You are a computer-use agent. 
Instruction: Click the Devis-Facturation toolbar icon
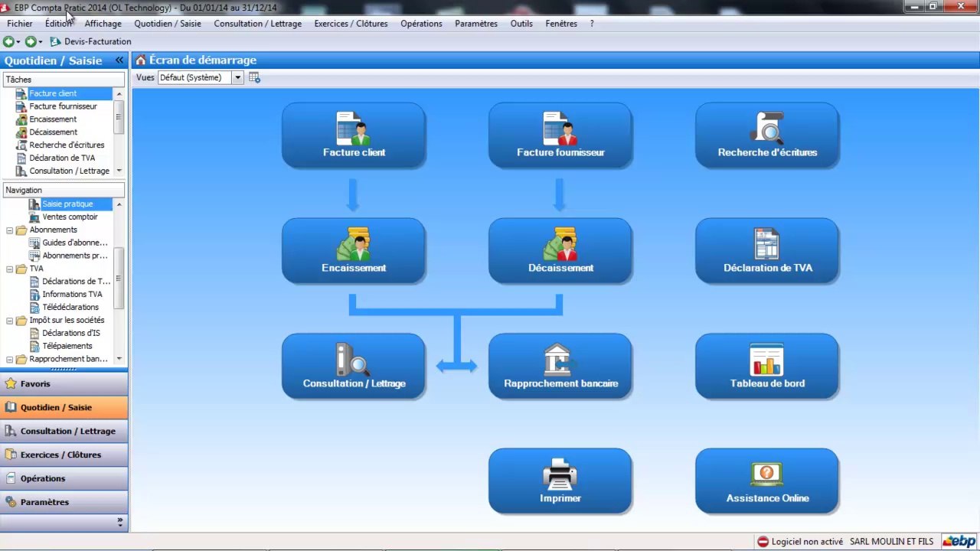pyautogui.click(x=55, y=41)
